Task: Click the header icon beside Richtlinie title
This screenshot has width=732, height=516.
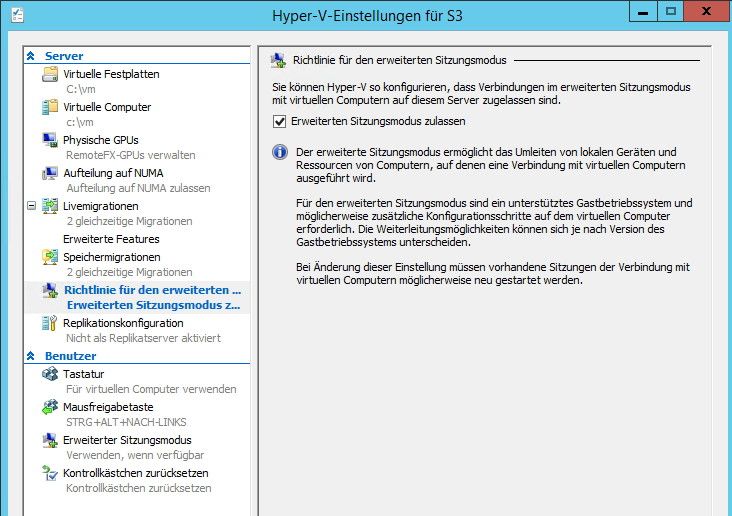Action: click(279, 61)
